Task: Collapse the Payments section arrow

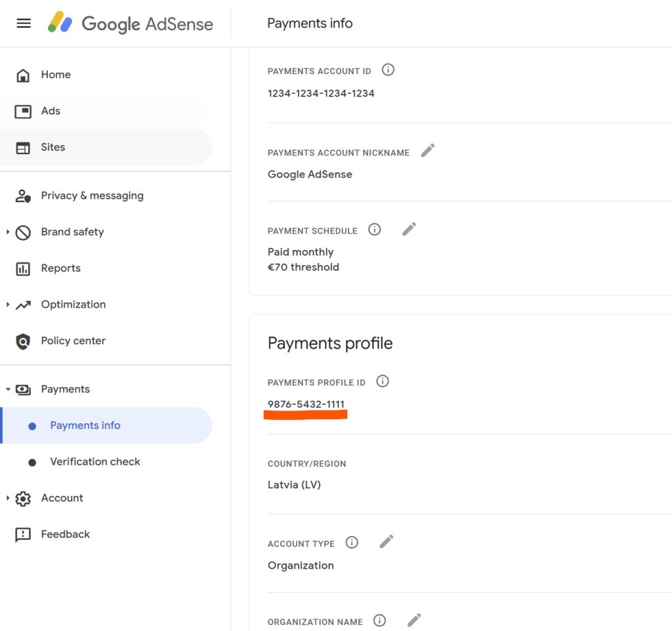Action: (8, 389)
